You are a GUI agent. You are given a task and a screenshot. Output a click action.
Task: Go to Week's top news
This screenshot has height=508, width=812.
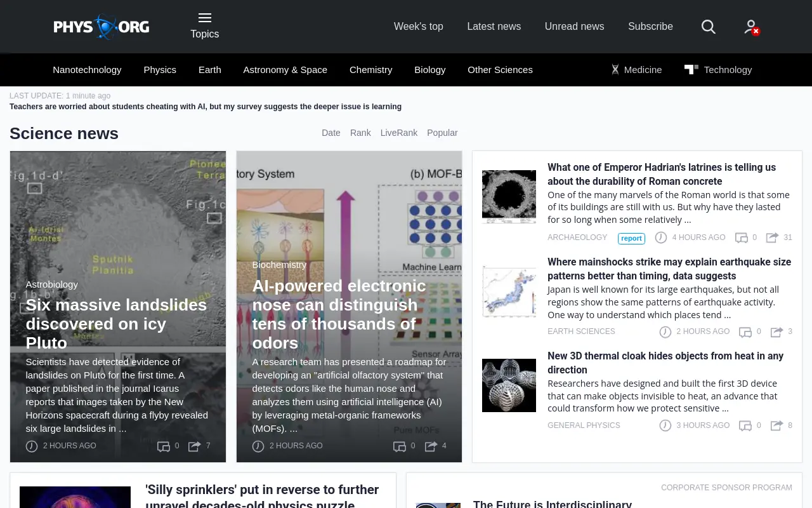[x=419, y=27]
